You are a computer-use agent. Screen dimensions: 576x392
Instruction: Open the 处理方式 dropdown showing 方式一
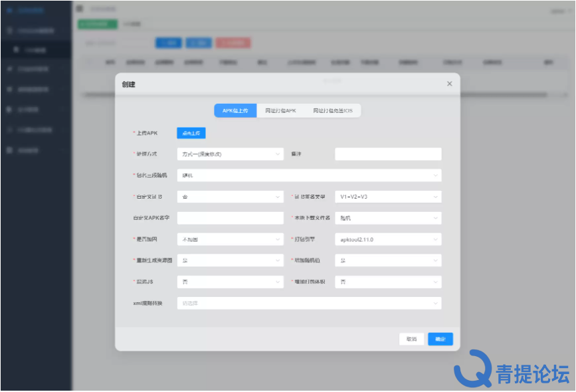tap(230, 154)
